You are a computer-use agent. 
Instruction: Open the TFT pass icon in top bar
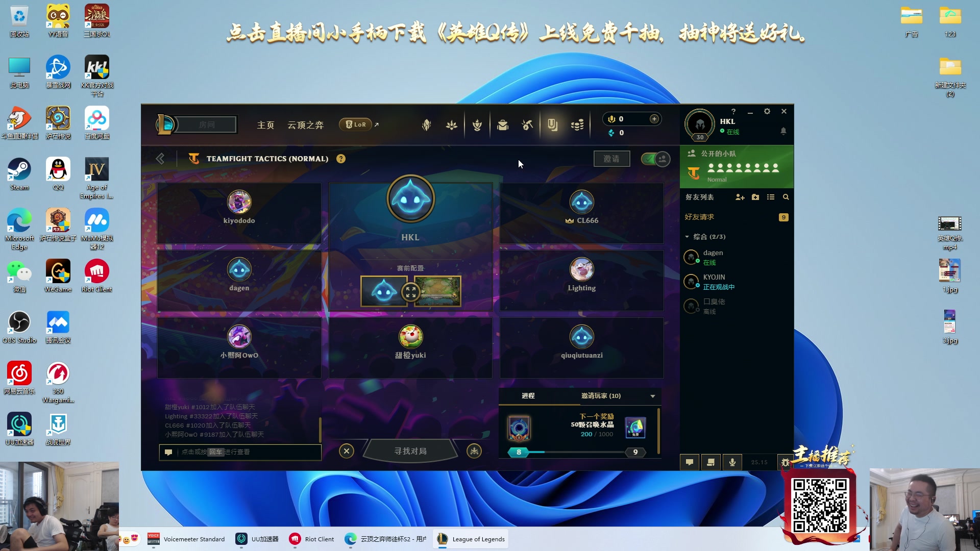point(553,125)
